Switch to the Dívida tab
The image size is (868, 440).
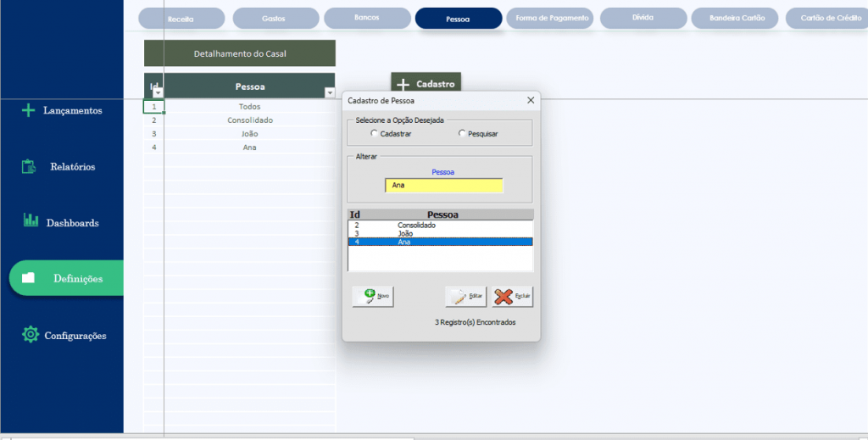[643, 19]
